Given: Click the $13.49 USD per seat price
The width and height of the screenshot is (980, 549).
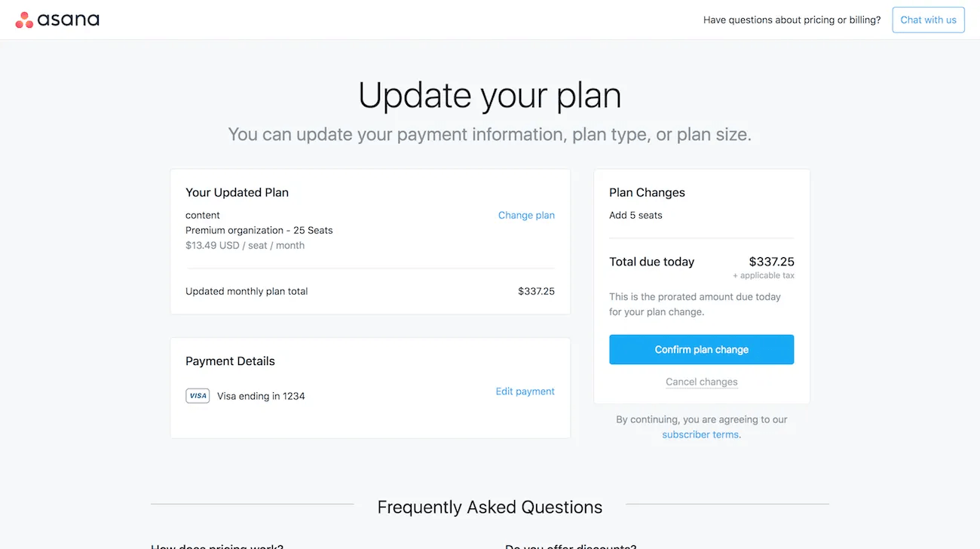Looking at the screenshot, I should (245, 246).
